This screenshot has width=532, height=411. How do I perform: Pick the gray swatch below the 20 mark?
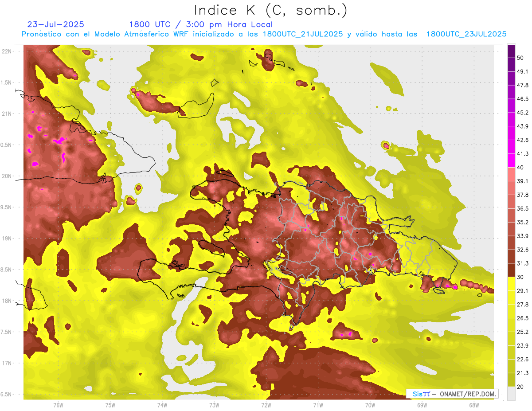511,394
